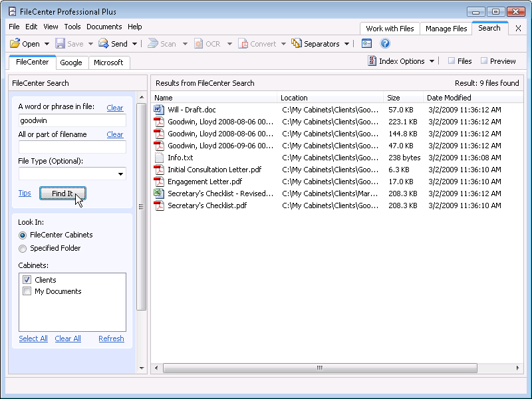Image resolution: width=532 pixels, height=399 pixels.
Task: Open the settings window icon in toolbar
Action: pos(367,43)
